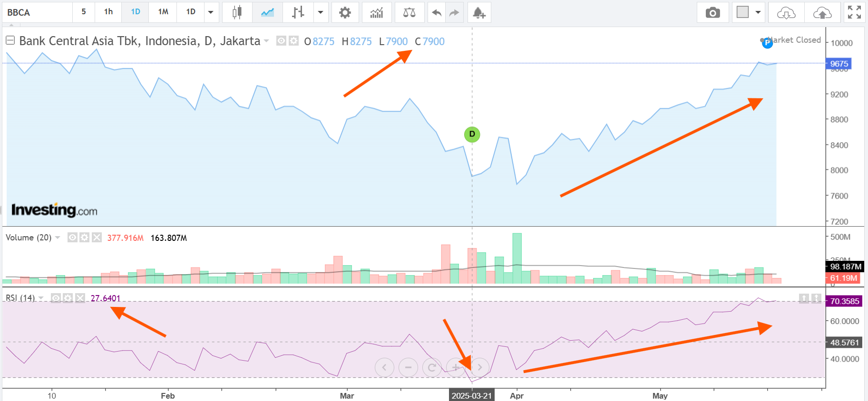This screenshot has height=401, width=868.
Task: Select the highlighted blue 1D interval
Action: (136, 12)
